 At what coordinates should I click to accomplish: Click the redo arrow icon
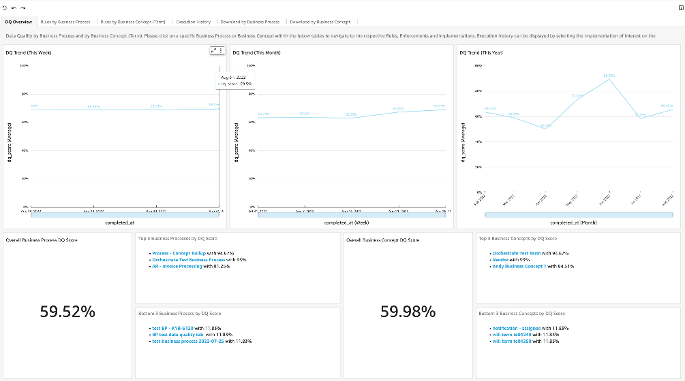pos(23,8)
